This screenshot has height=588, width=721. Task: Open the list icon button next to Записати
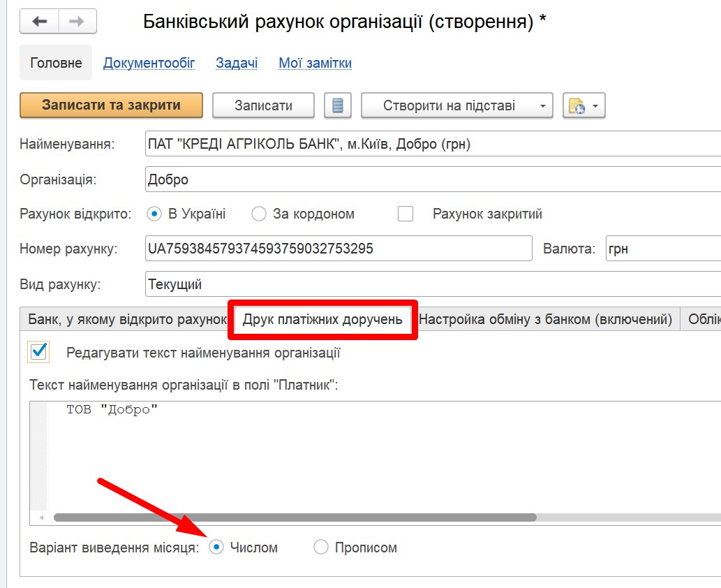tap(338, 105)
